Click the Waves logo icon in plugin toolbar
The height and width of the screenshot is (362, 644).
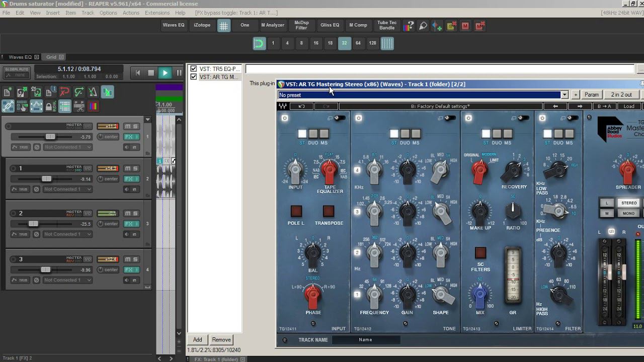(283, 106)
